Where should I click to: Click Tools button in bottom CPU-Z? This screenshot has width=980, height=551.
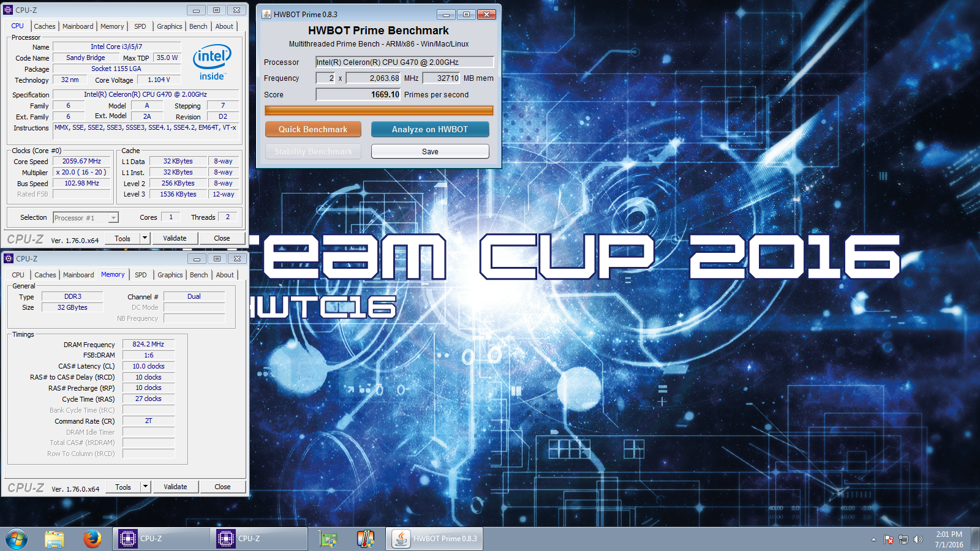click(x=123, y=487)
